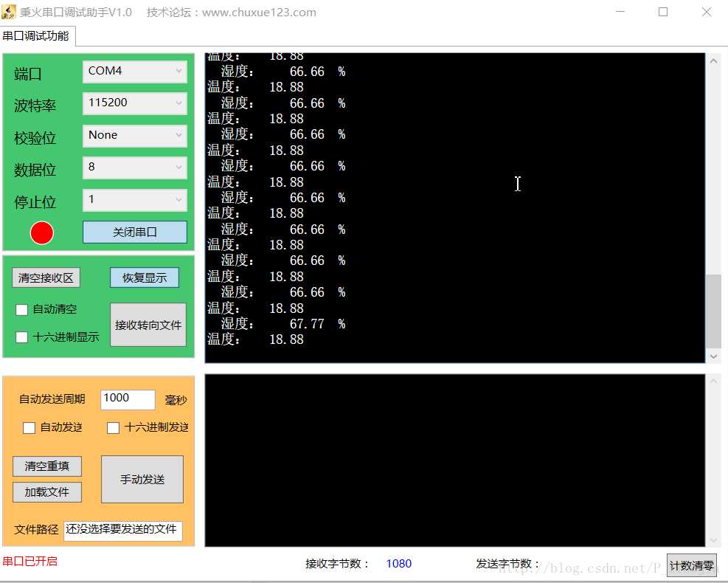
Task: Expand the 波特率 115200 dropdown
Action: [135, 103]
